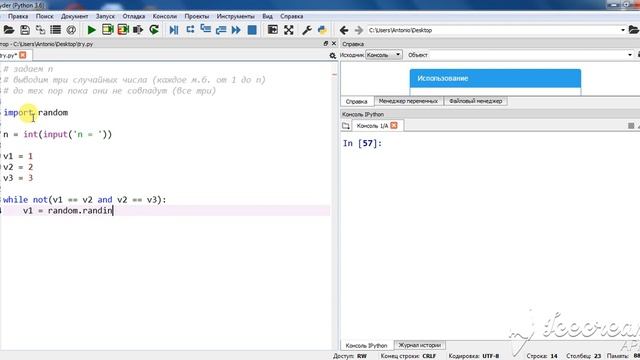This screenshot has height=360, width=640.
Task: Open the Консоли menu
Action: 164,16
